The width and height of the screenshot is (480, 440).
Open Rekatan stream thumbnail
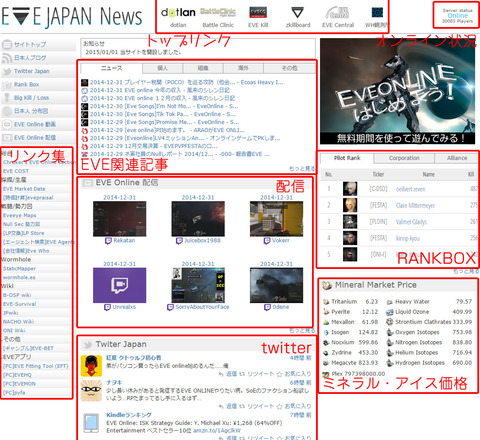click(119, 219)
